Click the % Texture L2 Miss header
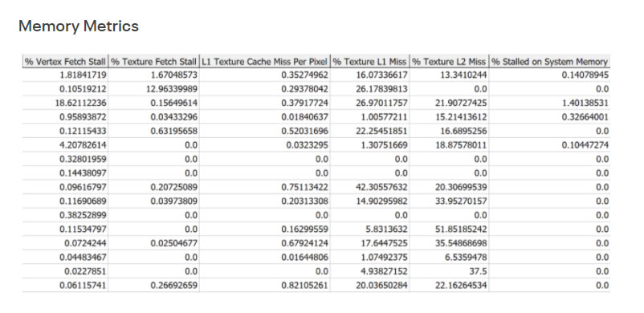The image size is (644, 313). tap(450, 62)
